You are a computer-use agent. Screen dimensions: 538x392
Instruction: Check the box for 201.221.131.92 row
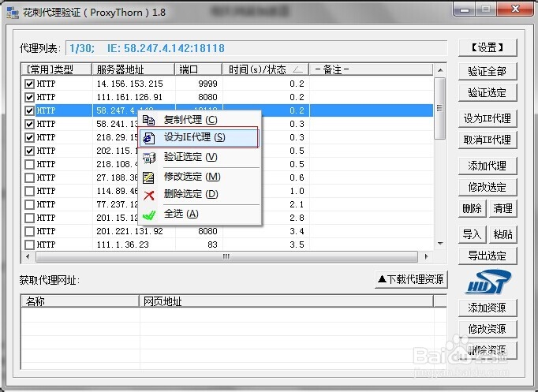click(29, 231)
